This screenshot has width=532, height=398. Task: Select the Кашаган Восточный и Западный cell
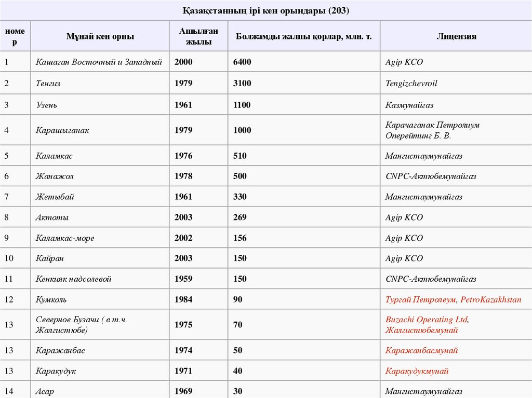99,62
